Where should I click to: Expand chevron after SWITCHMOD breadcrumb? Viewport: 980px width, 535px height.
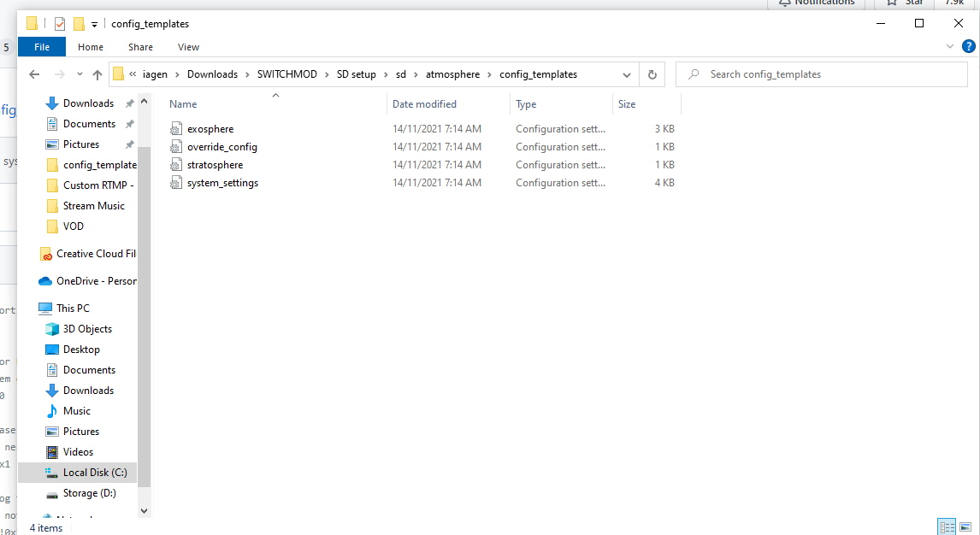click(x=327, y=75)
